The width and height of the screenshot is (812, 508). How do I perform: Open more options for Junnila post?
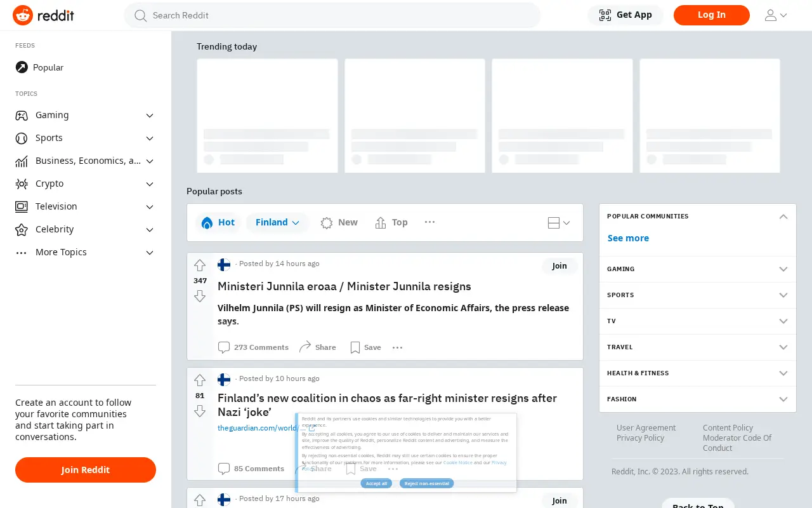pyautogui.click(x=398, y=347)
